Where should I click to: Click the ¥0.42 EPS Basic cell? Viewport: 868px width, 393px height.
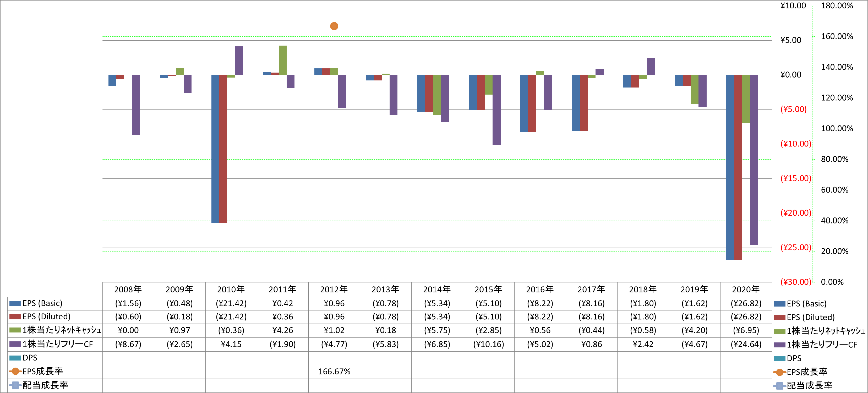pyautogui.click(x=282, y=303)
